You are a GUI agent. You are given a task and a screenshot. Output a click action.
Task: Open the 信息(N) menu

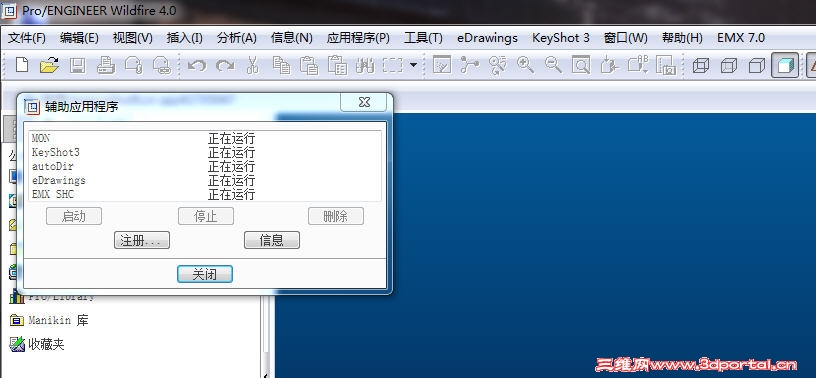click(x=291, y=38)
